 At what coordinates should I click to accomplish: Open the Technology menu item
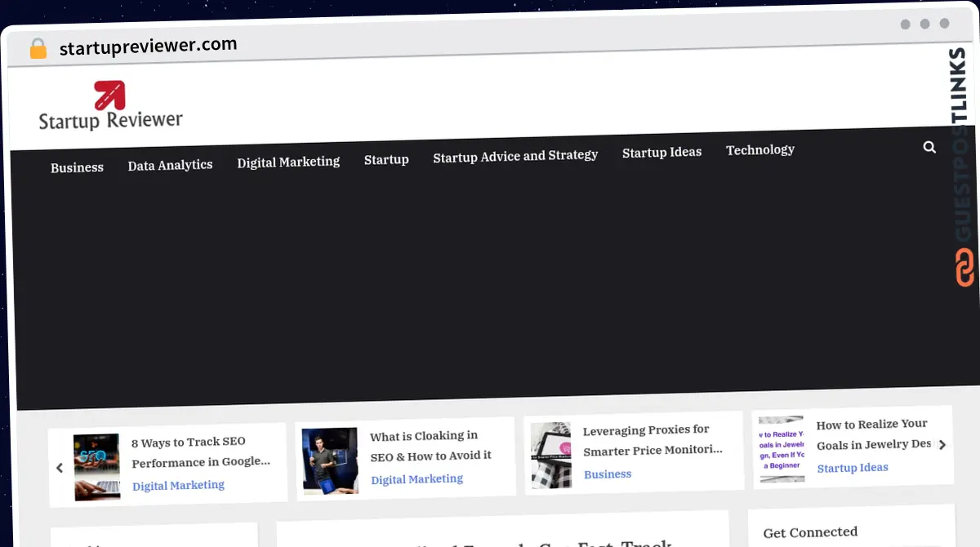[x=759, y=149]
